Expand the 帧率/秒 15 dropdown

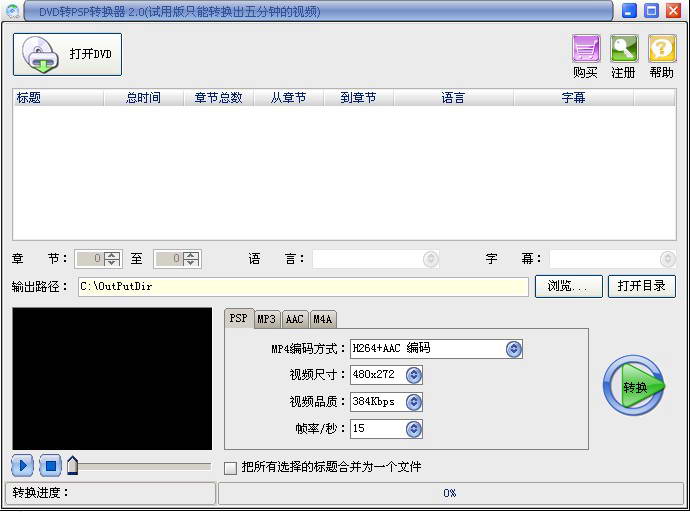414,429
